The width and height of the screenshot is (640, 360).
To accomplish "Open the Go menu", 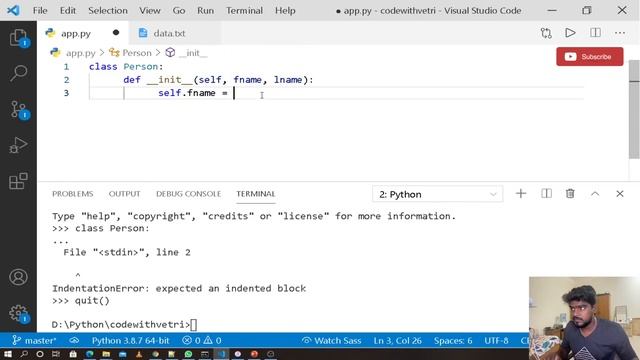I will point(179,10).
